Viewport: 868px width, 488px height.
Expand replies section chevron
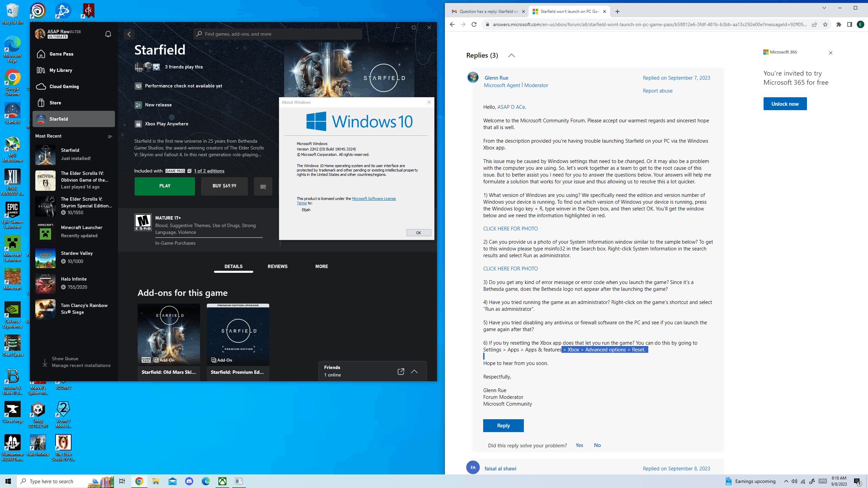point(512,55)
